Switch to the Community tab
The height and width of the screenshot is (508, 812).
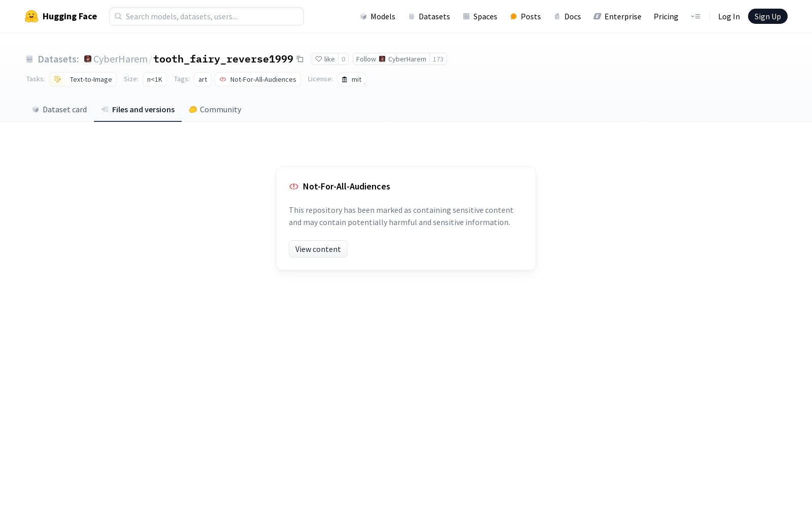pos(215,109)
